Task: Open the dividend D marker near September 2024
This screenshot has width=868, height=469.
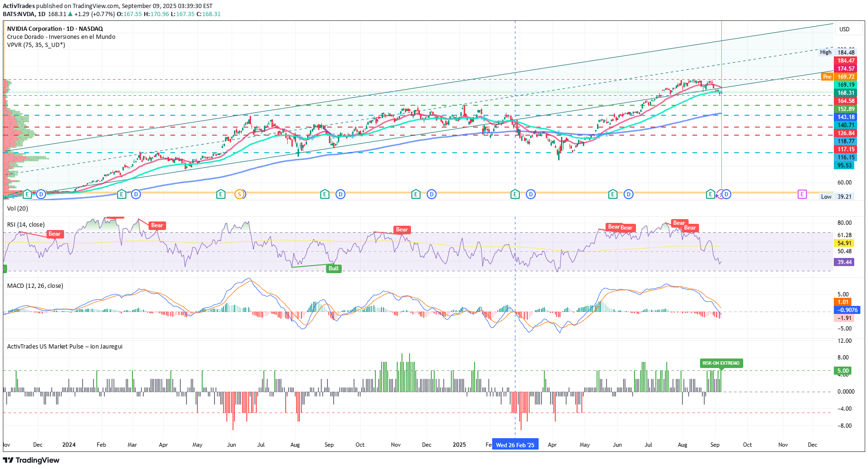Action: point(340,194)
